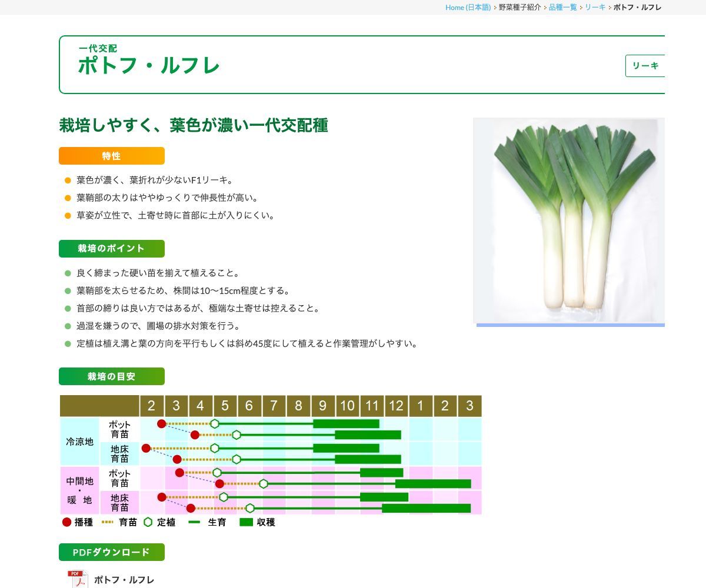706x588 pixels.
Task: Click the PDFダウンロード section header
Action: coord(112,552)
